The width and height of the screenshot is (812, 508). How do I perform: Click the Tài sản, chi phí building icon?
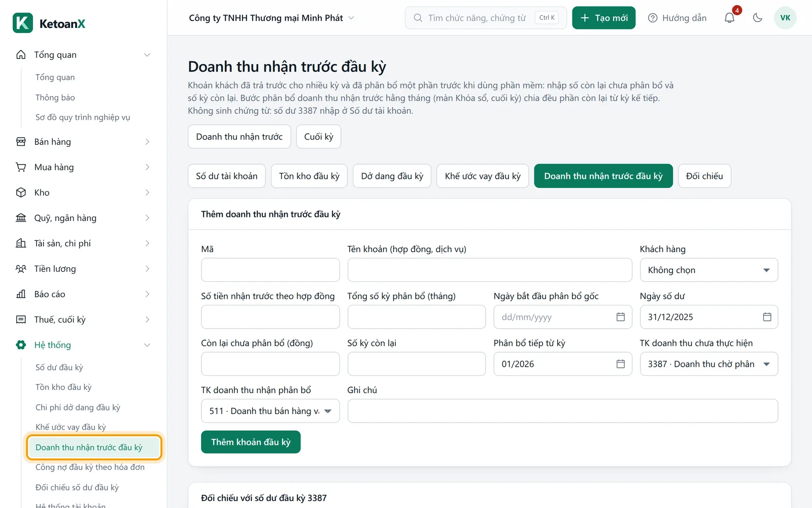tap(21, 243)
